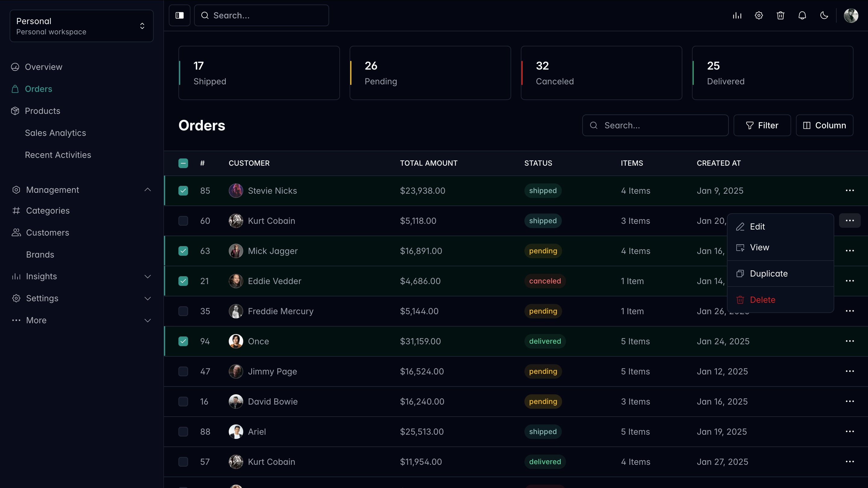Open the Personal workspace switcher

tap(82, 26)
